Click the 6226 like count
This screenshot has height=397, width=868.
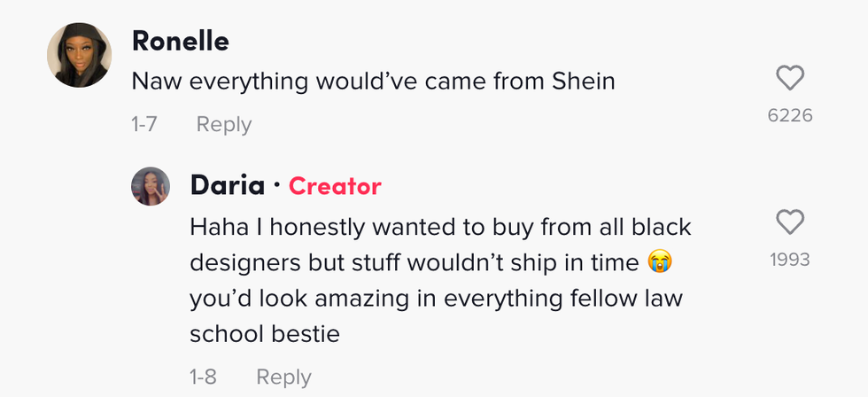(789, 116)
